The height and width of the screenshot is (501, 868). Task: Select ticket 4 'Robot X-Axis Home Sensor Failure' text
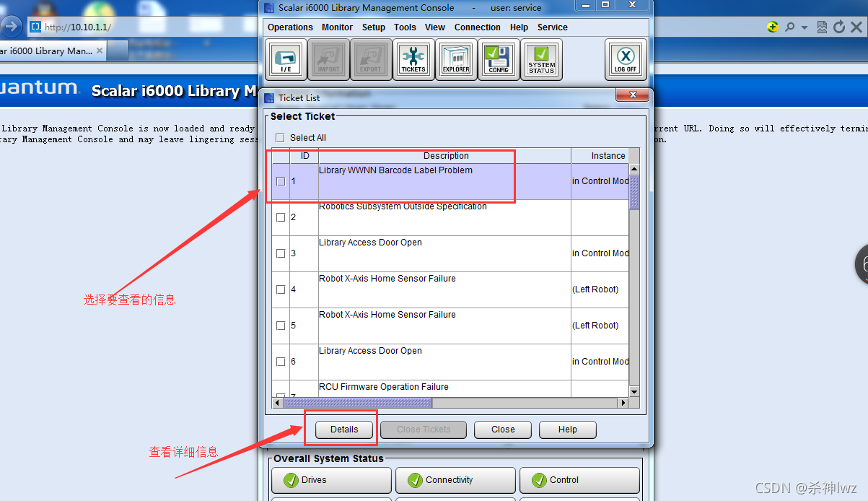(x=387, y=279)
